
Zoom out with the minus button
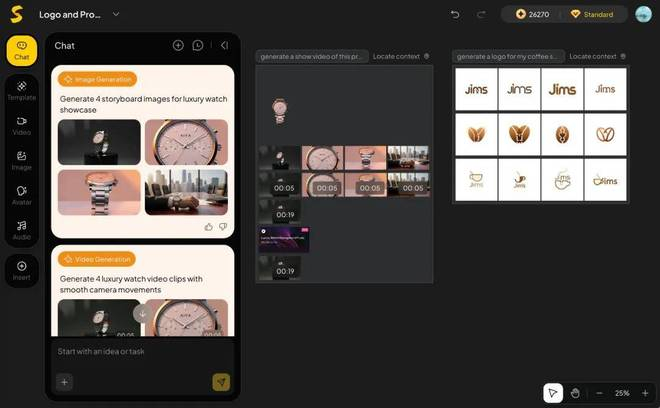tap(599, 393)
